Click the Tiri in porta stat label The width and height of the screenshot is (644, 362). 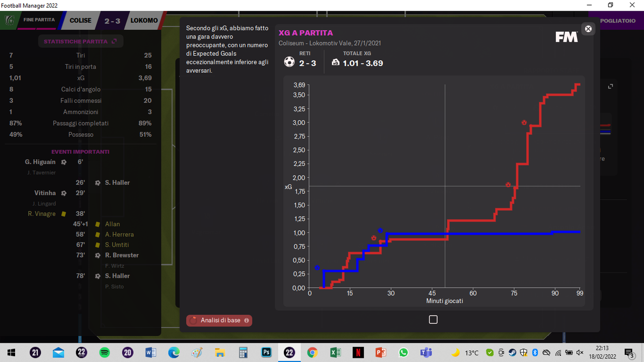coord(80,67)
